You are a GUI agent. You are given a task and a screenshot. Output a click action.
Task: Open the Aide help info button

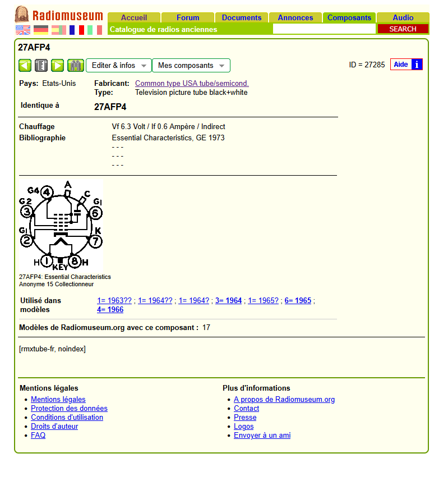pyautogui.click(x=407, y=65)
